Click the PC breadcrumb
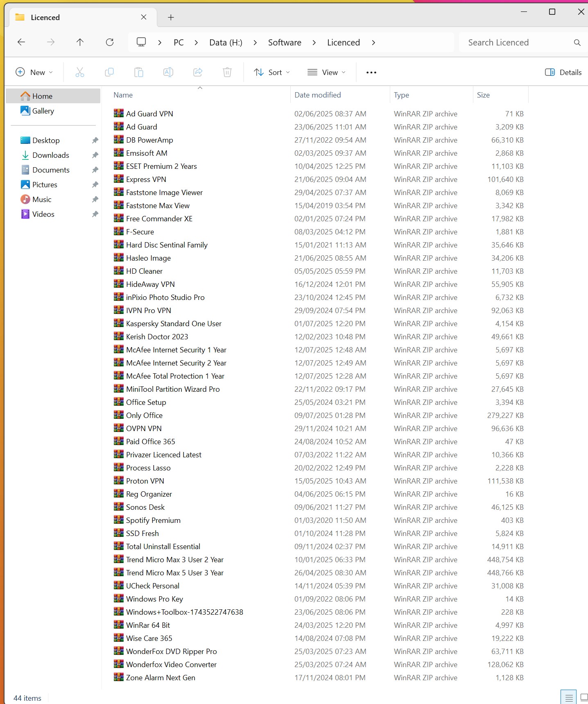The image size is (588, 704). point(179,43)
